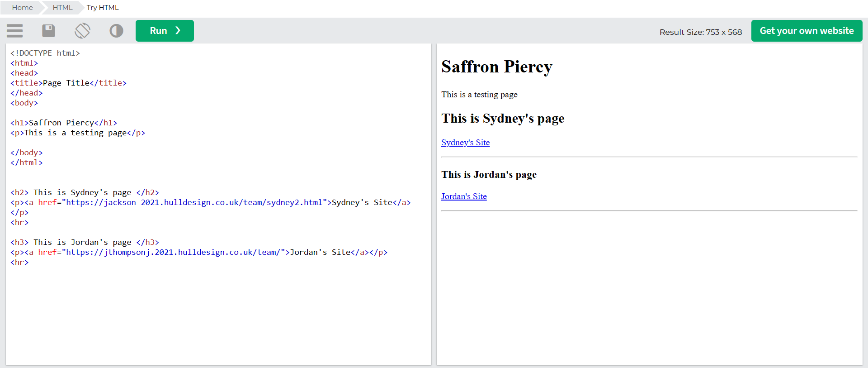Click the Result Size text
Image resolution: width=868 pixels, height=368 pixels.
[700, 32]
